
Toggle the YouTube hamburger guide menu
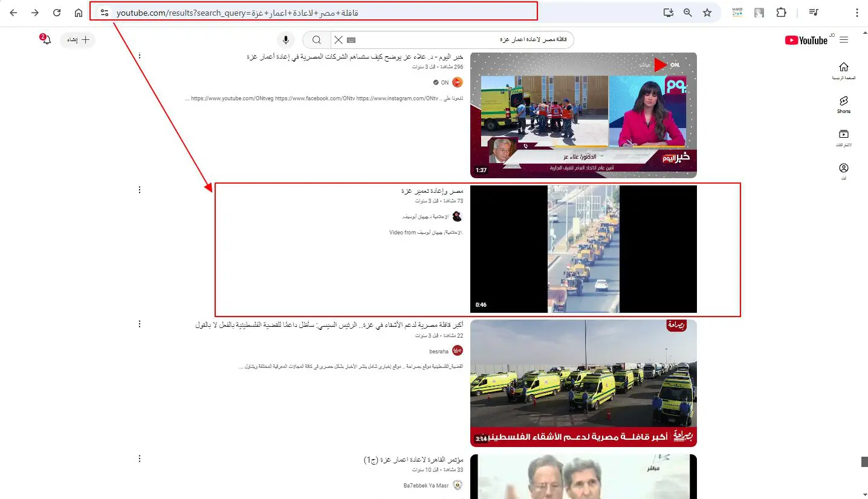(x=844, y=40)
